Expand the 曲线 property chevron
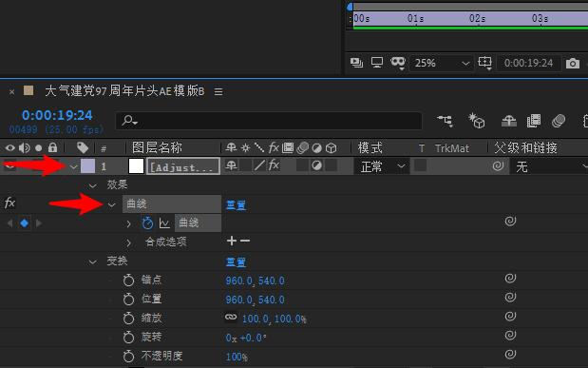 click(128, 223)
